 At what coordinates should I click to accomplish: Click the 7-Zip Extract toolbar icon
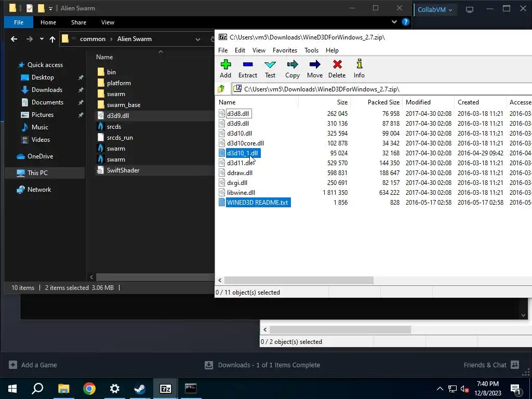(x=248, y=64)
